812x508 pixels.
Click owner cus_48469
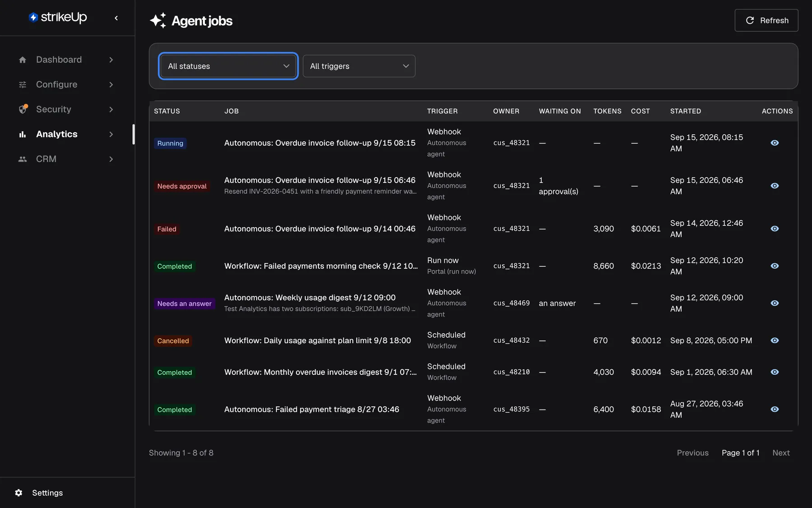[x=512, y=303]
